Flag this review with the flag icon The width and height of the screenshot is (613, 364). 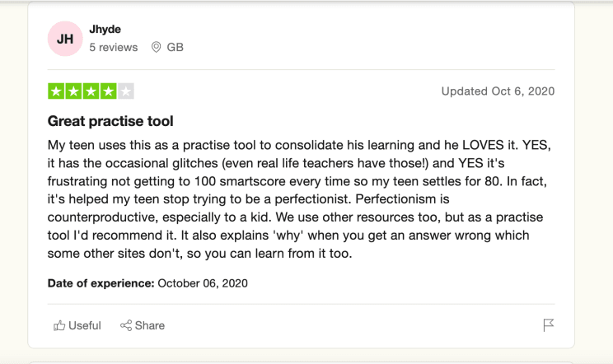[549, 325]
